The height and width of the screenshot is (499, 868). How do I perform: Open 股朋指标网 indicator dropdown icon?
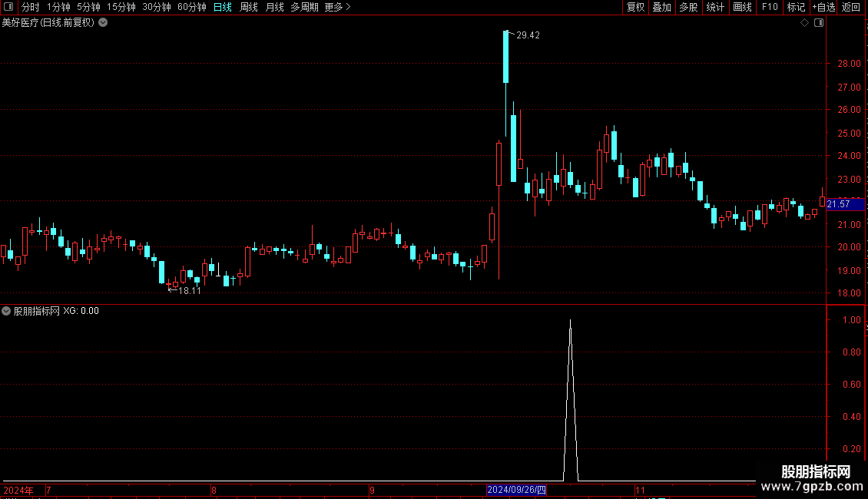coord(6,311)
